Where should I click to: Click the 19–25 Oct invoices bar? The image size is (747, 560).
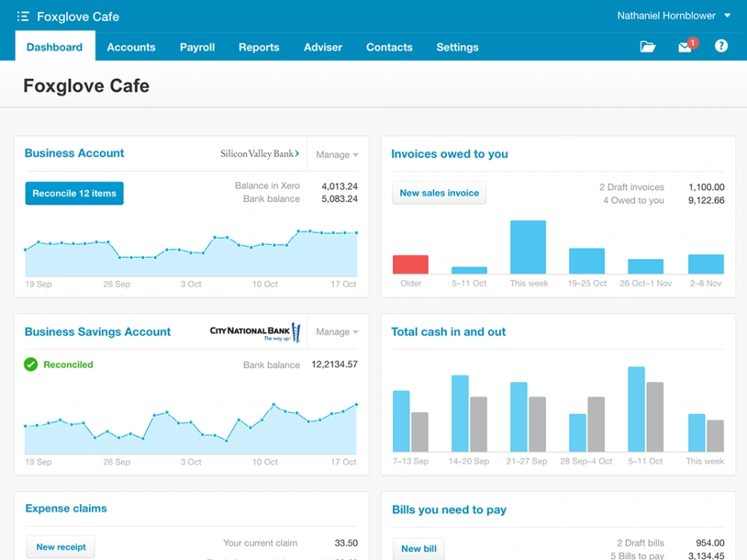coord(587,261)
